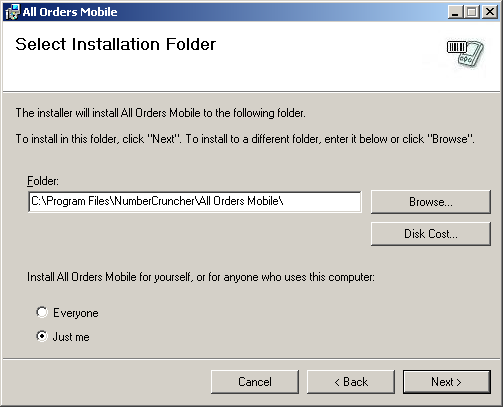This screenshot has height=407, width=503.
Task: Select the Everyone radio button
Action: pos(42,312)
